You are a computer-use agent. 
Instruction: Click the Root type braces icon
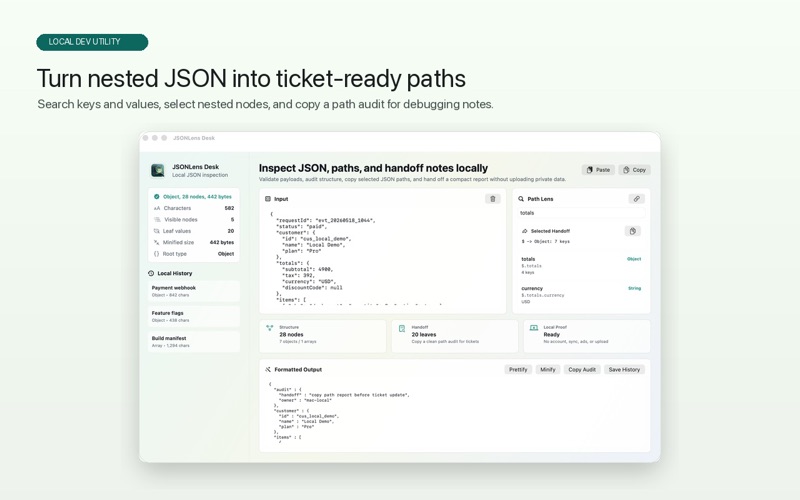click(157, 254)
